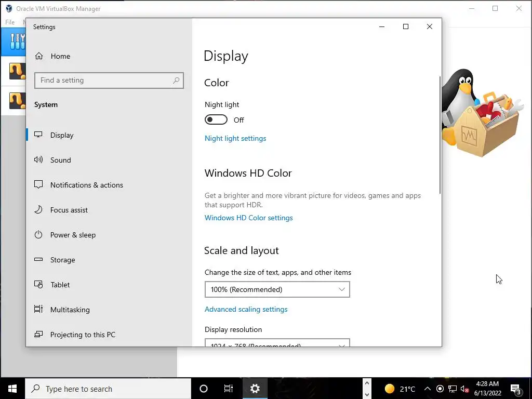Maximize the Settings window
The height and width of the screenshot is (399, 532).
coord(405,26)
